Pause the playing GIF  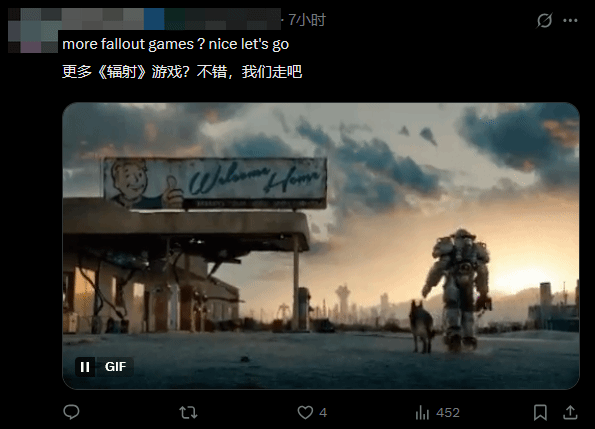point(85,367)
